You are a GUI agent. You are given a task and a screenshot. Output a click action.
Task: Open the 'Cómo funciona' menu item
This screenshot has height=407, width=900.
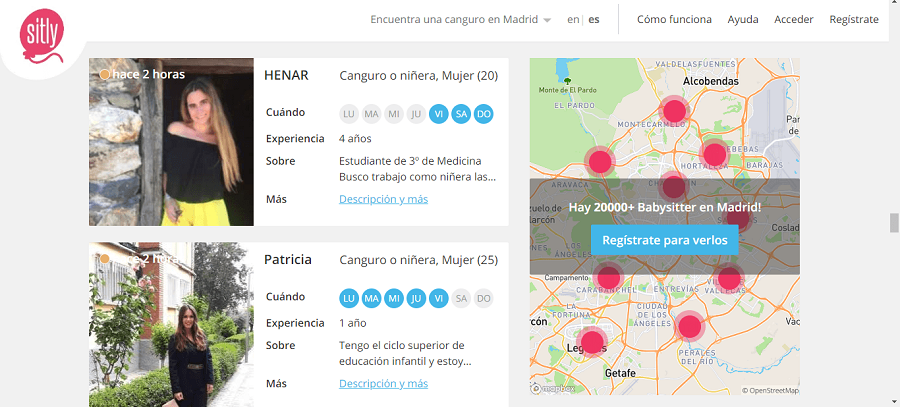674,20
